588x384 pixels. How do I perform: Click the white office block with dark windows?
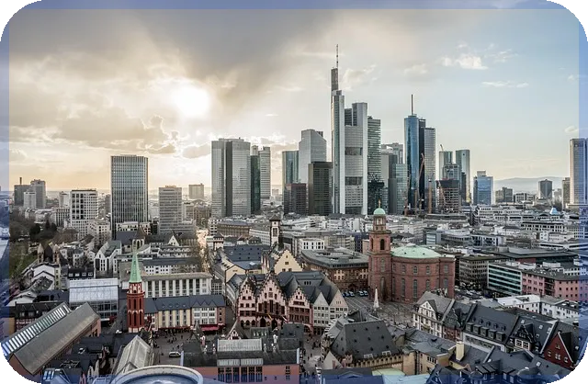click(84, 209)
